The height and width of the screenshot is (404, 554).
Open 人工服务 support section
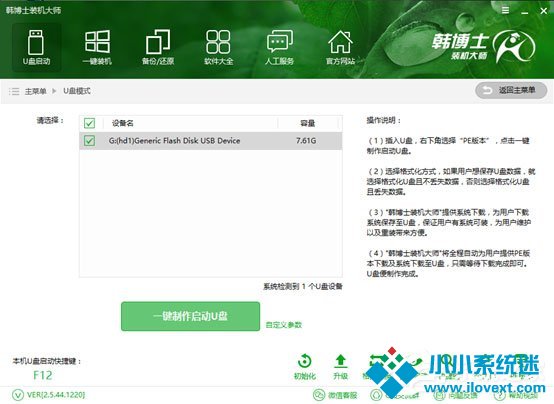(x=279, y=47)
